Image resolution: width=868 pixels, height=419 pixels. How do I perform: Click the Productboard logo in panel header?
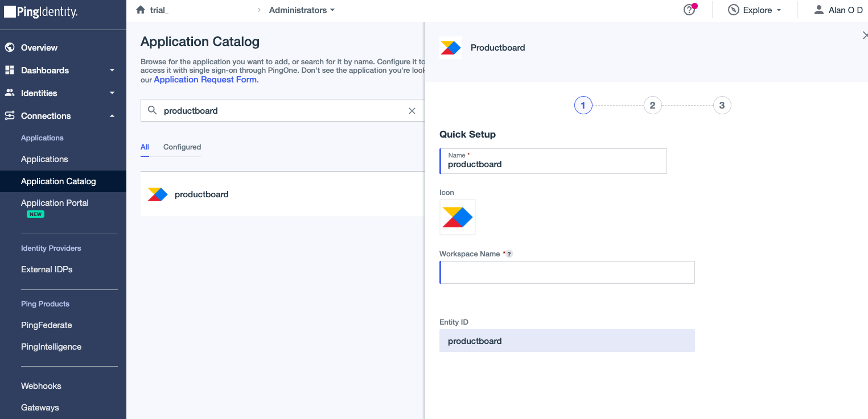click(x=451, y=48)
